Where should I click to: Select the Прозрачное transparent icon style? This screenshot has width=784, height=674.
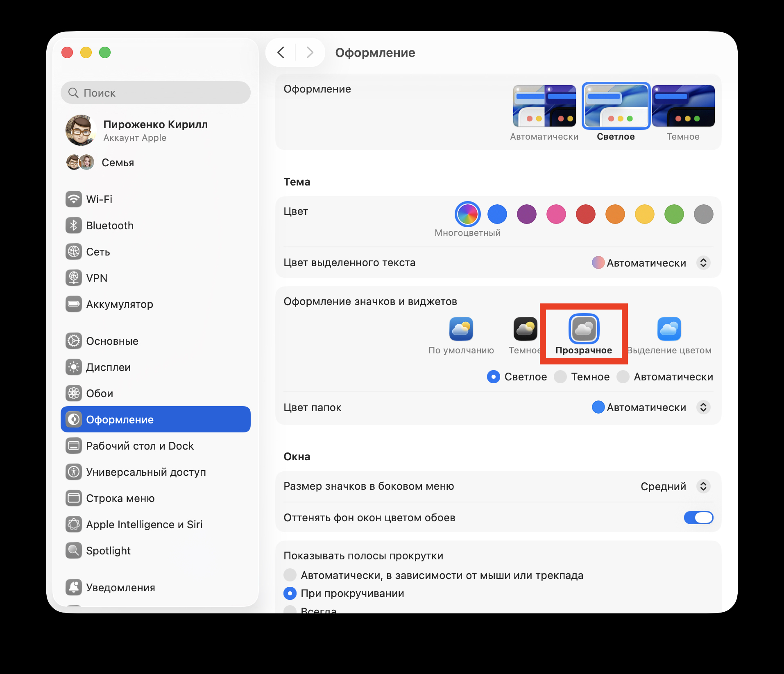tap(584, 329)
